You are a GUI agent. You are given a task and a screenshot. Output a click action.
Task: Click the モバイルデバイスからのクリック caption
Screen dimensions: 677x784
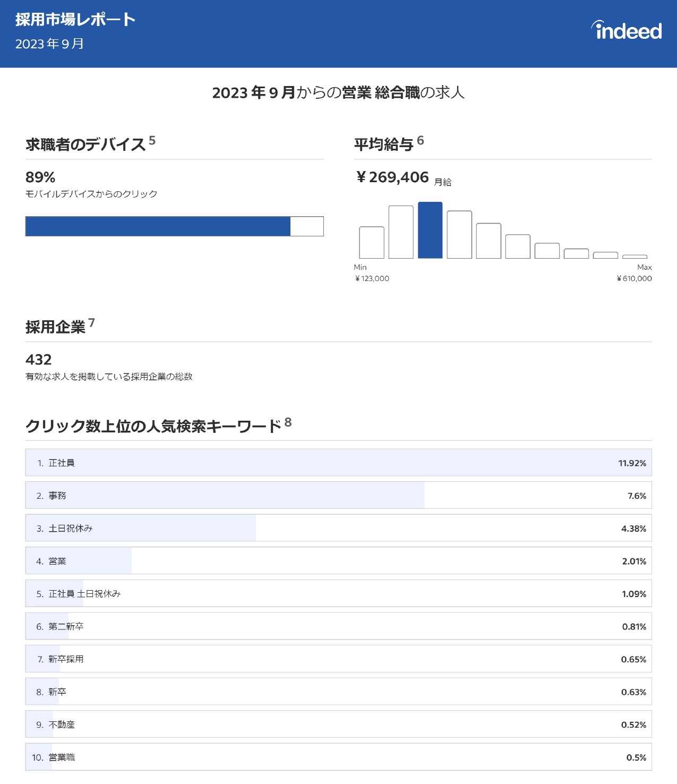click(91, 194)
